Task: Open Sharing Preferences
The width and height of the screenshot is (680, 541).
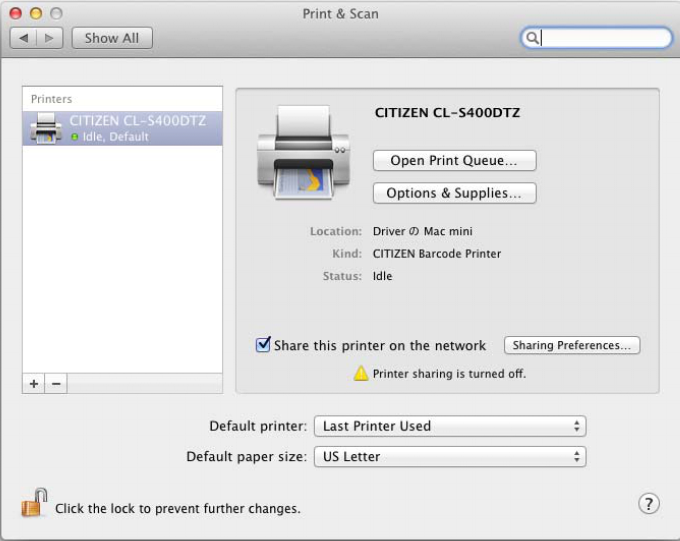Action: [572, 345]
